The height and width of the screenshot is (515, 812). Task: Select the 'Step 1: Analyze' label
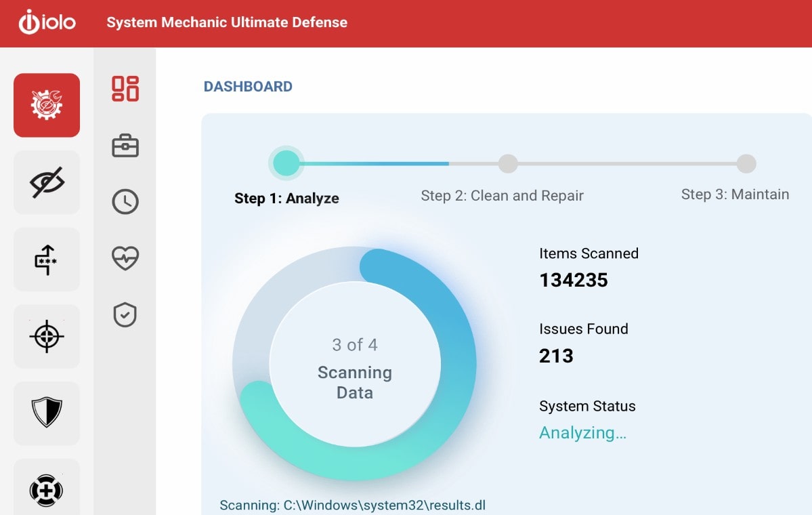click(x=287, y=199)
